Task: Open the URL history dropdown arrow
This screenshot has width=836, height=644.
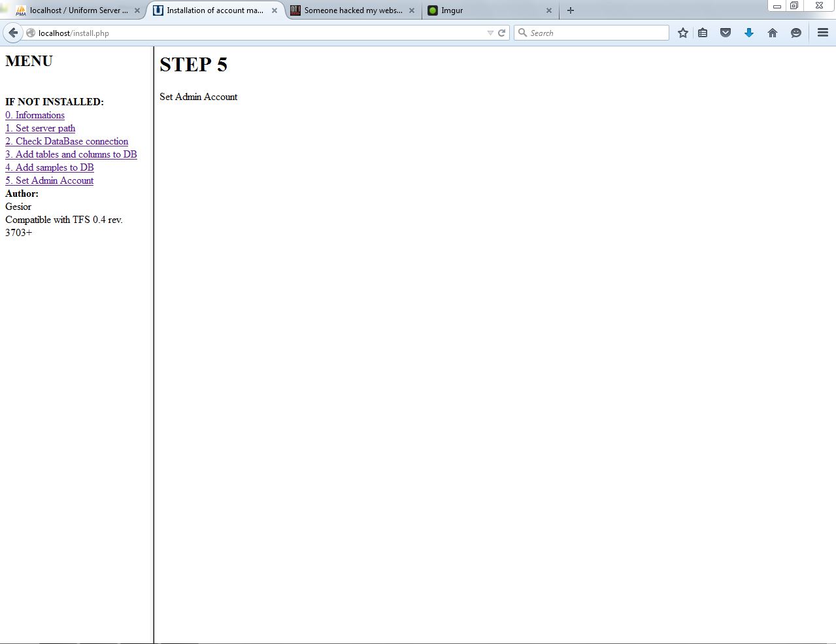Action: [490, 33]
